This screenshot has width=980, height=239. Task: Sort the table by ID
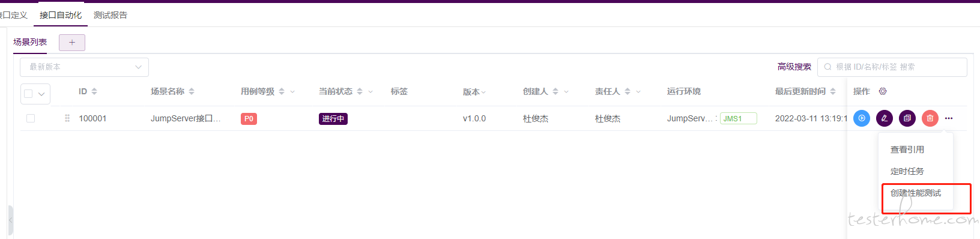point(94,91)
